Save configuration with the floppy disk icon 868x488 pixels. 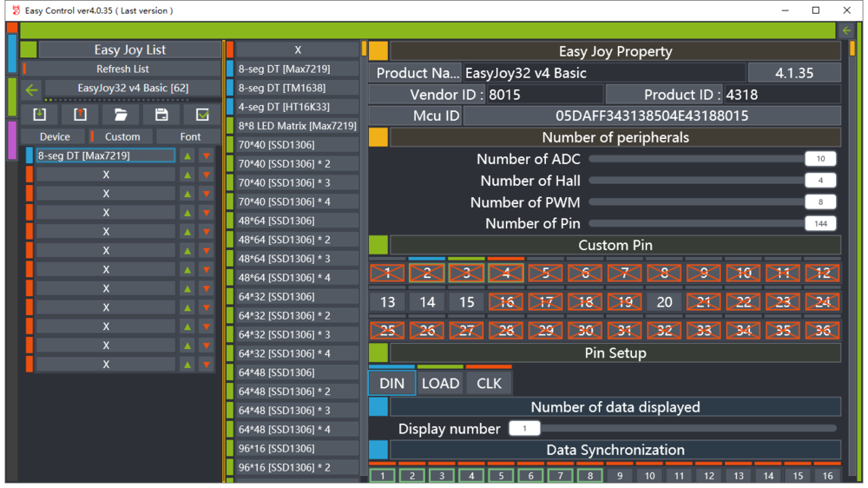pos(161,115)
